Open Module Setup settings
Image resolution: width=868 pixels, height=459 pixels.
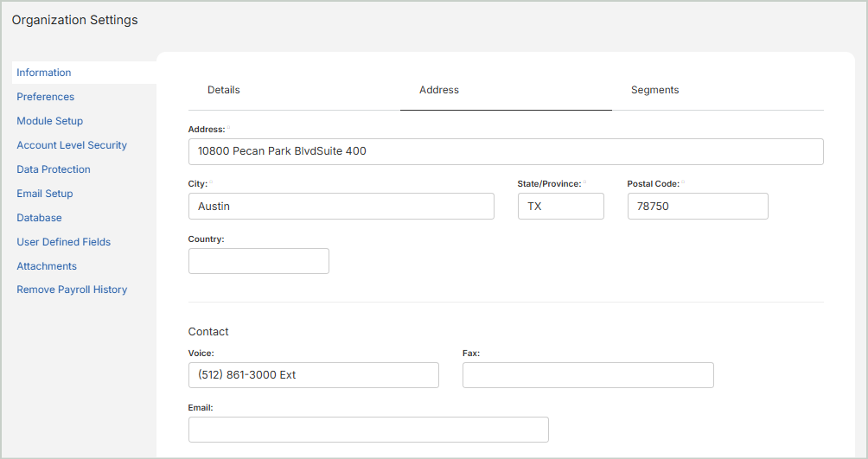pos(50,121)
